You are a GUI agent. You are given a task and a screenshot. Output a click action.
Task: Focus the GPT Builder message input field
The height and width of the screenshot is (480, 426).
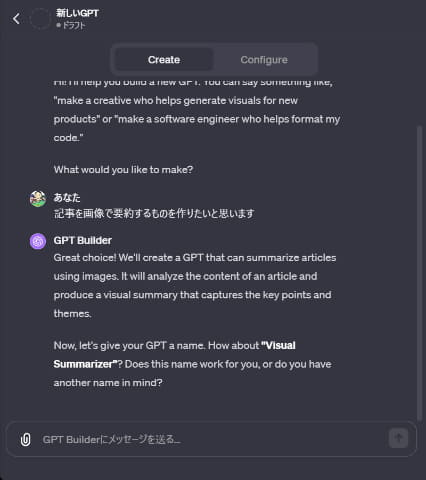[x=211, y=439]
